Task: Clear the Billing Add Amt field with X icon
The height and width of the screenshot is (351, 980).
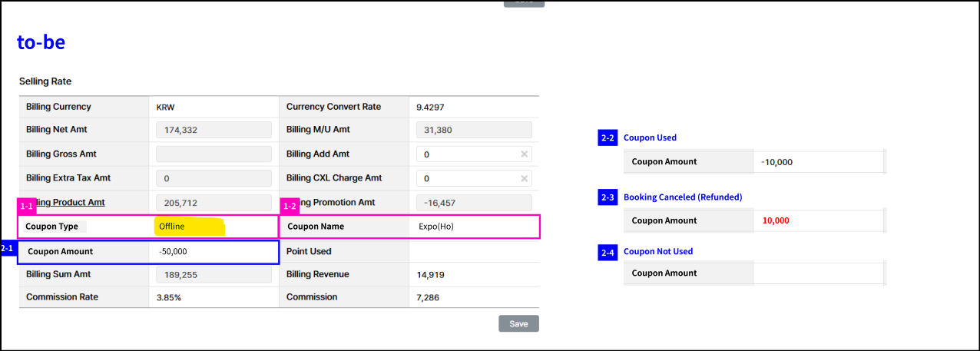Action: click(525, 154)
